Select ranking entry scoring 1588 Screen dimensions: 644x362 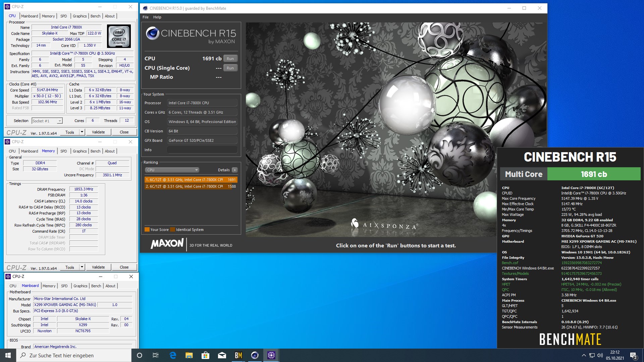(x=191, y=186)
